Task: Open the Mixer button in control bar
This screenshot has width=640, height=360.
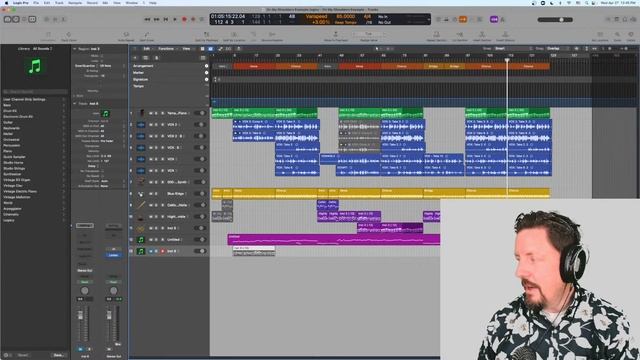Action: coord(55,19)
